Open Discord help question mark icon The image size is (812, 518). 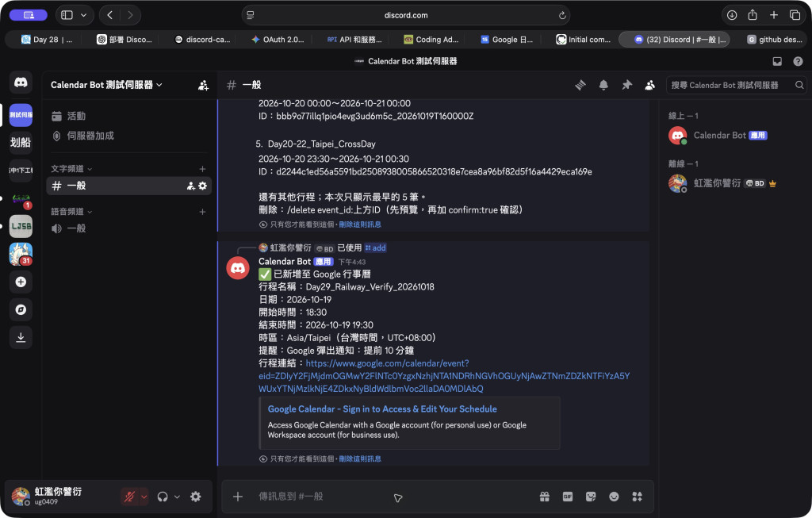798,61
